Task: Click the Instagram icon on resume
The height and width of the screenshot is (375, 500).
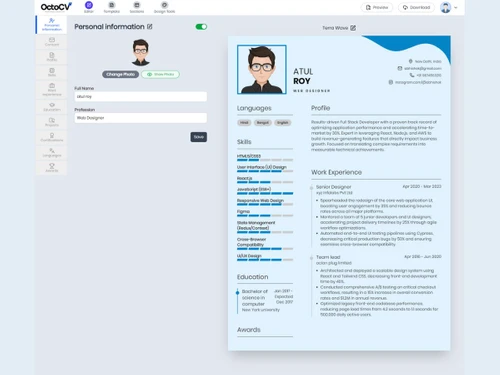Action: (391, 82)
